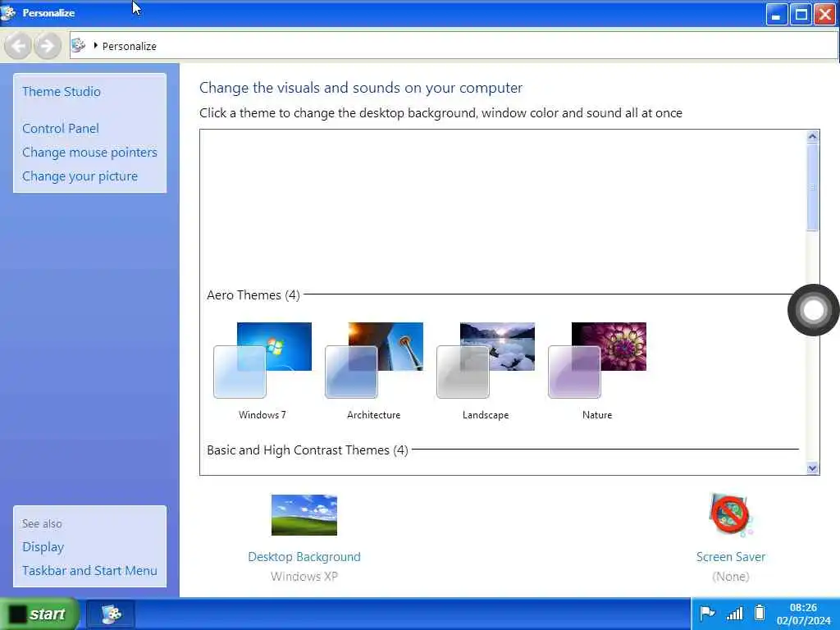This screenshot has height=630, width=840.
Task: Click the Personalize address bar field
Action: coord(453,46)
